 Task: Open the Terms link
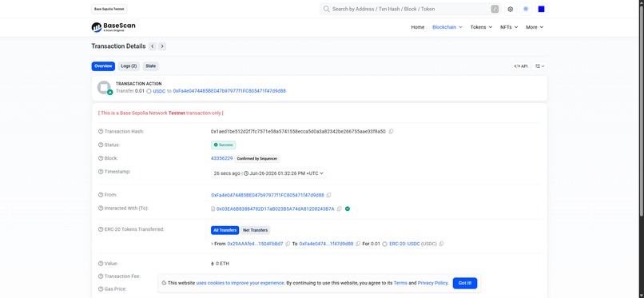click(400, 284)
